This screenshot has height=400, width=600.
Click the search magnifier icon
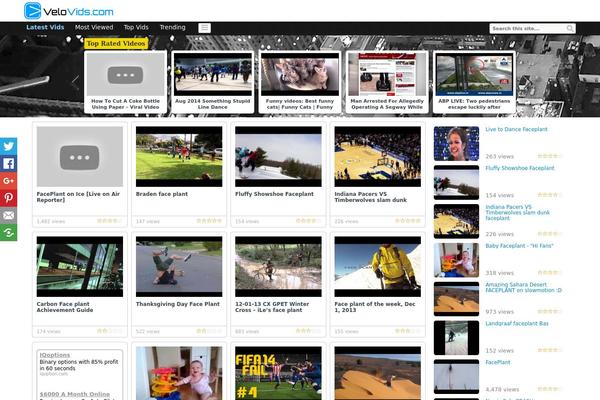[570, 28]
